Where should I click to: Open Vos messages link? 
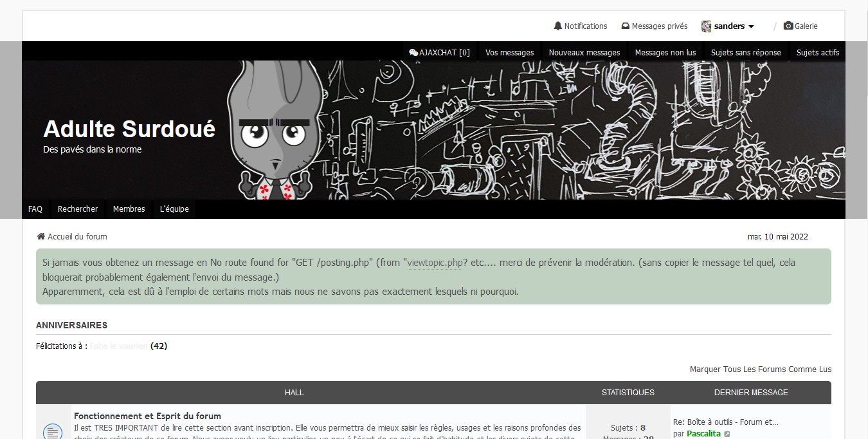coord(509,53)
